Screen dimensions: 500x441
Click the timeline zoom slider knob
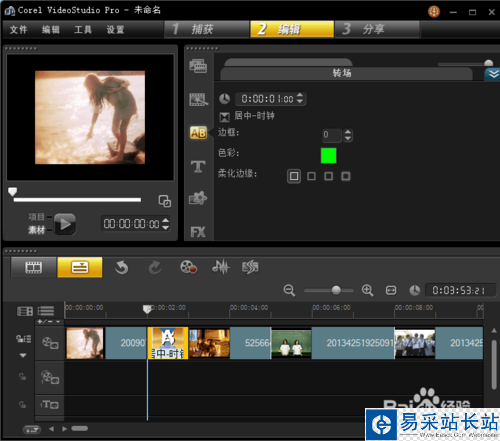336,290
